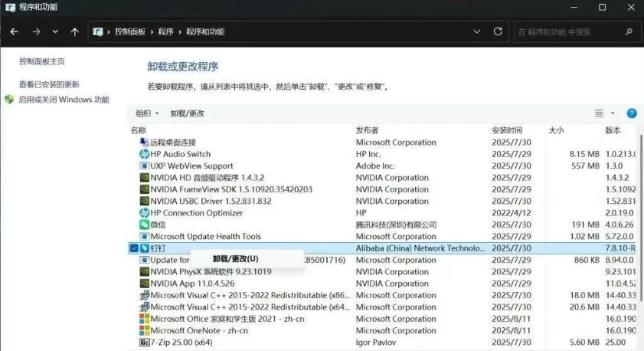This screenshot has width=644, height=351.
Task: Click Visual C++ Redistributable (x86) icon
Action: click(144, 295)
